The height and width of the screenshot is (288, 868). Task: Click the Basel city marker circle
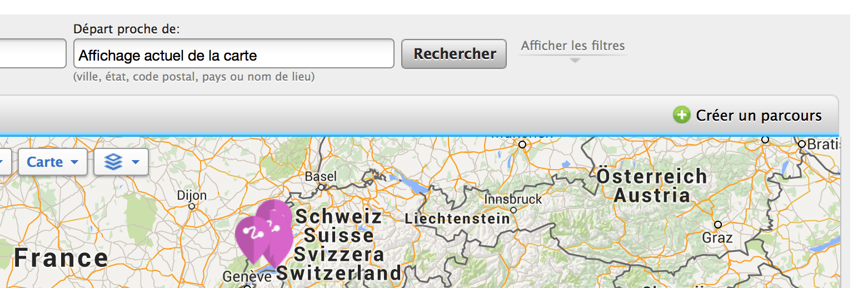(x=321, y=187)
